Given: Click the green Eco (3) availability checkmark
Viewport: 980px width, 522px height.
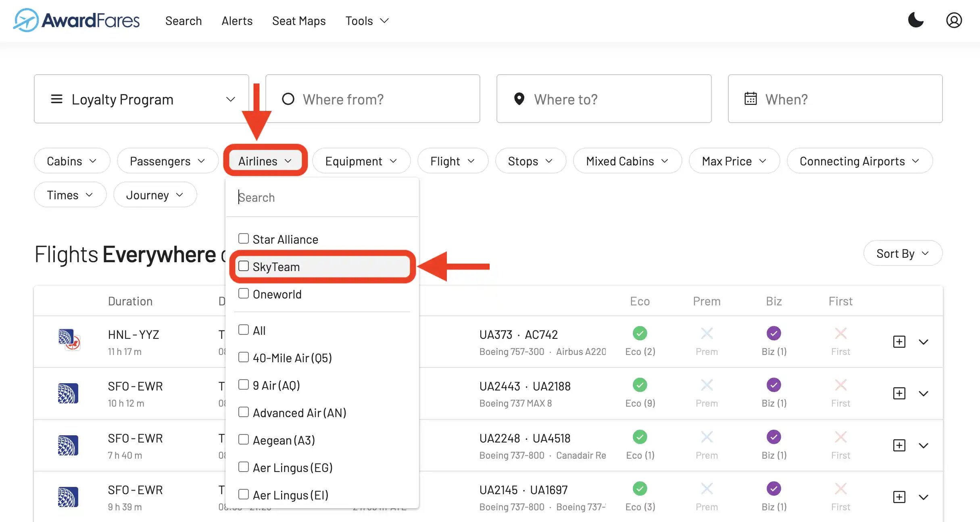Looking at the screenshot, I should coord(640,489).
